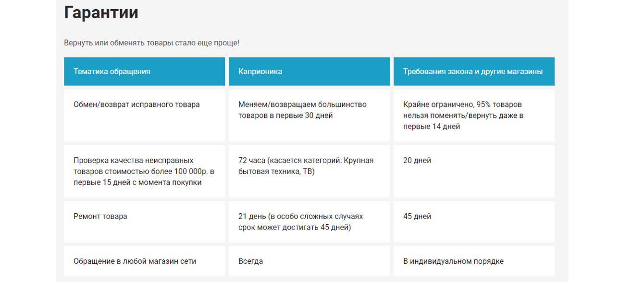Select the text "Вернуть или обменять товары стало еще проще!"

click(x=151, y=43)
